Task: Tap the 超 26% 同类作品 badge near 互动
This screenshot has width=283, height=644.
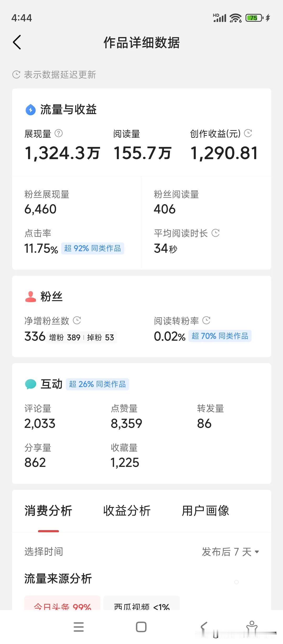Action: 97,384
